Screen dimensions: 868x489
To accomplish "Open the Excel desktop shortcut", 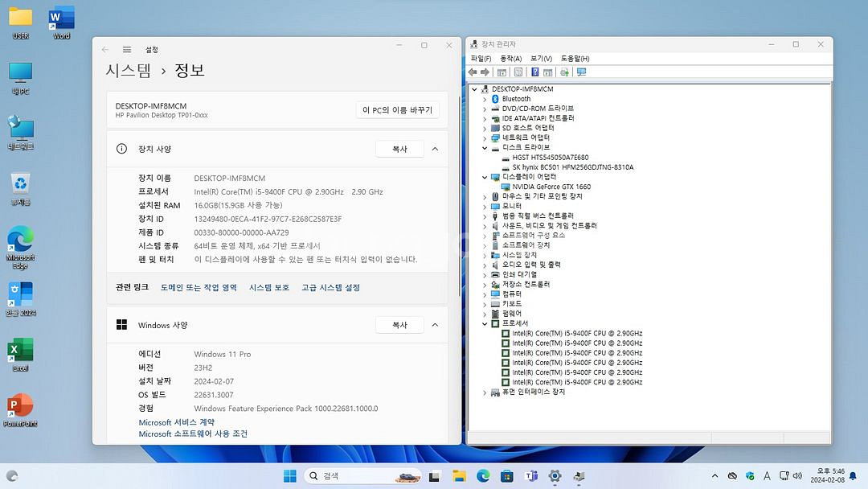I will point(20,355).
